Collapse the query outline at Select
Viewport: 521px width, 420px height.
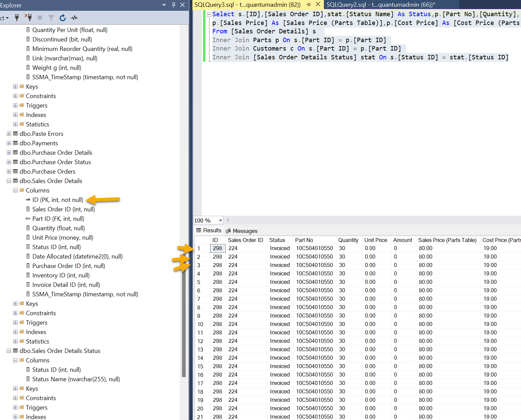(x=209, y=14)
